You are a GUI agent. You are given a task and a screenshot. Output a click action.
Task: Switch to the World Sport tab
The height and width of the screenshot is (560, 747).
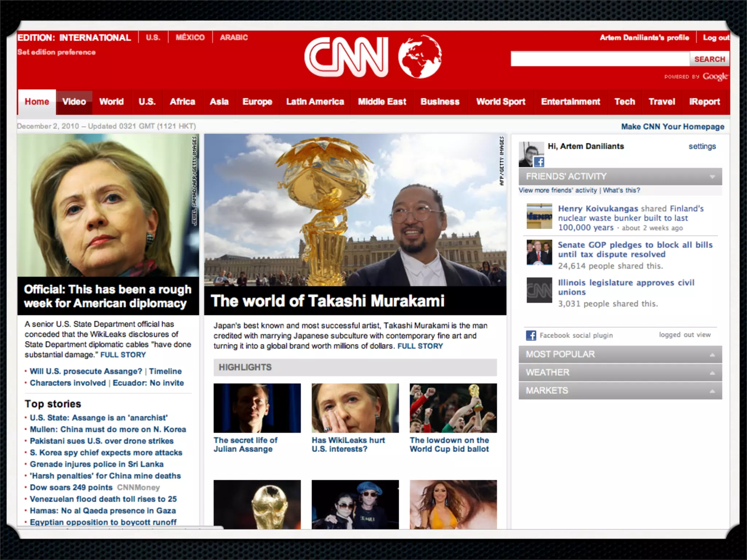click(x=500, y=102)
